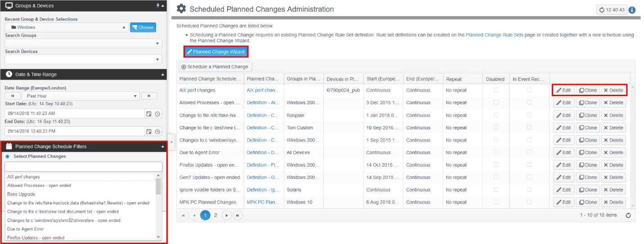Edit the AIX perf changes schedule
Screen dimensions: 644x244
[564, 90]
